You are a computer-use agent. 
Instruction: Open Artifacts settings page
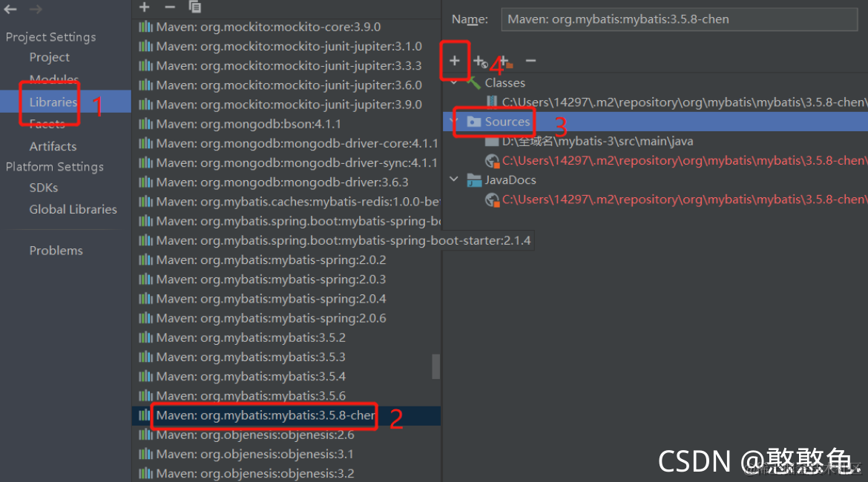pyautogui.click(x=53, y=146)
